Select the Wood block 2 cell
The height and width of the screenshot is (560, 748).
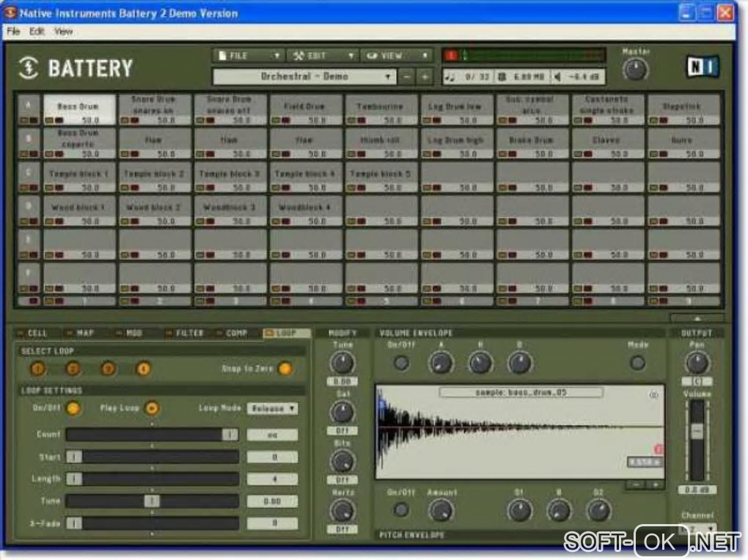tap(155, 210)
